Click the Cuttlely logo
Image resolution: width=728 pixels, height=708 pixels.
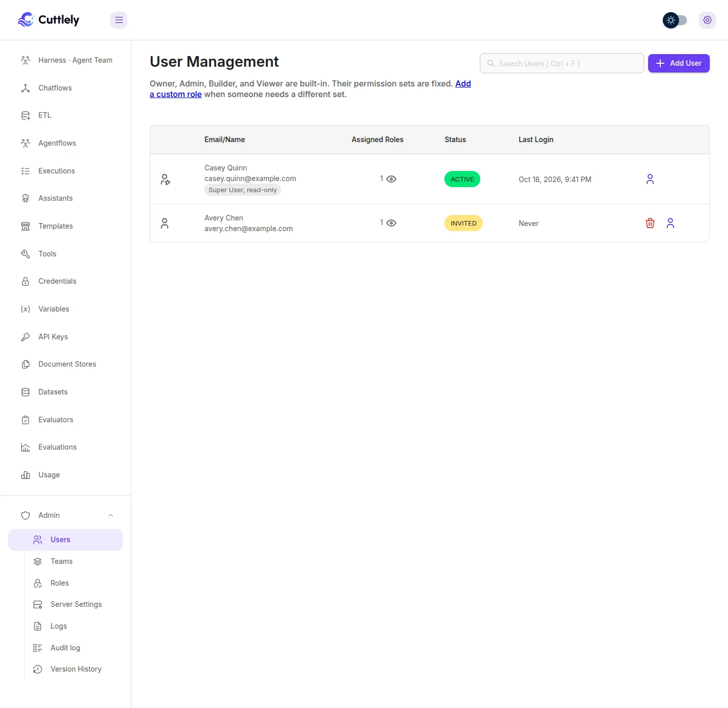(x=49, y=20)
